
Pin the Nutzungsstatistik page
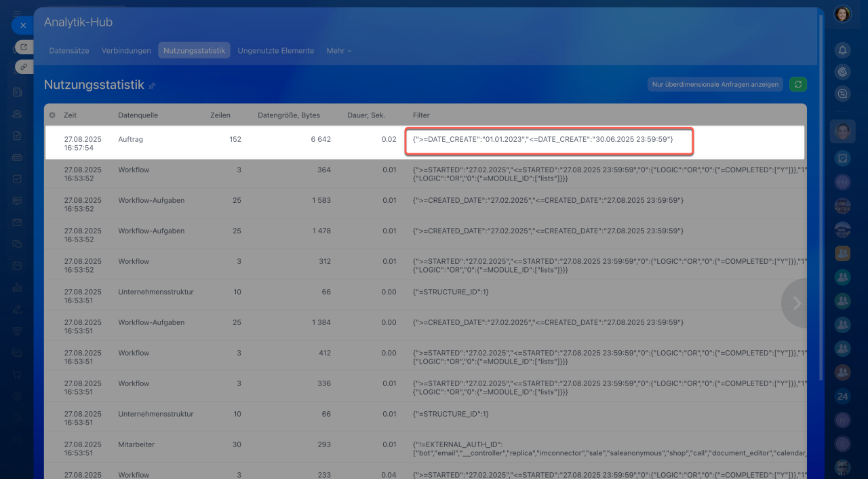point(152,85)
